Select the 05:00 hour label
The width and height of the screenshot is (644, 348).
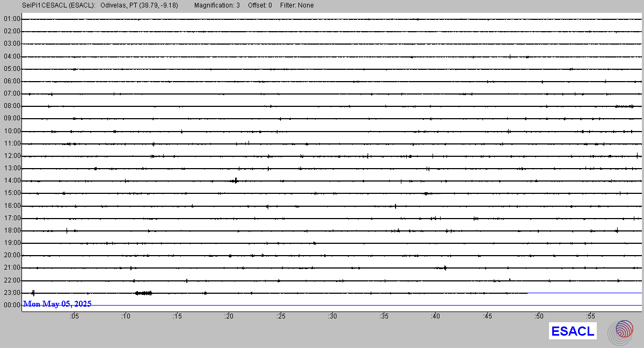click(12, 69)
